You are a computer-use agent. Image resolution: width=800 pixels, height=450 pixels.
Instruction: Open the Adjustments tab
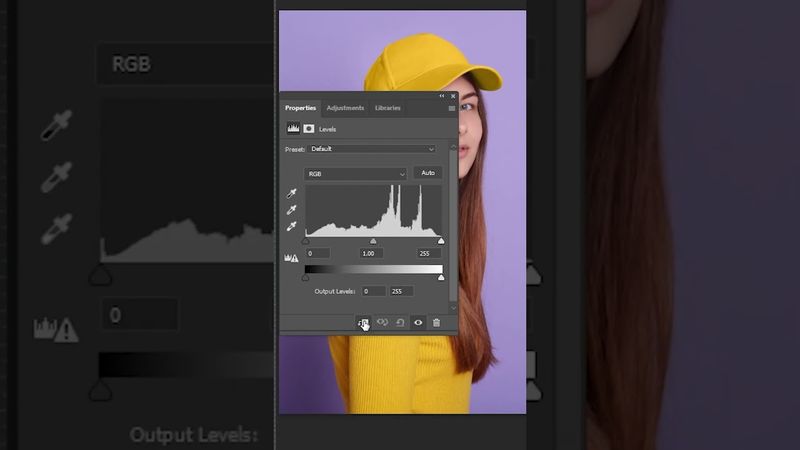(345, 108)
